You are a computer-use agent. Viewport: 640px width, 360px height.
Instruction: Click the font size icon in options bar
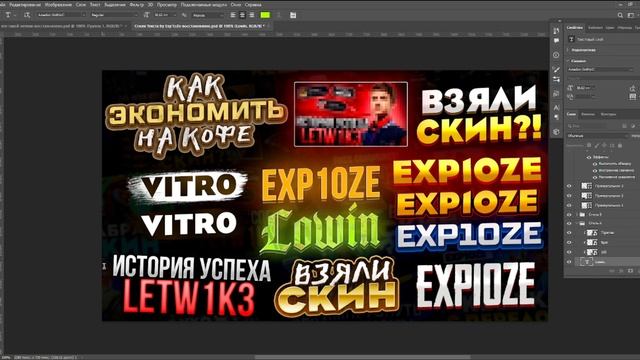147,15
